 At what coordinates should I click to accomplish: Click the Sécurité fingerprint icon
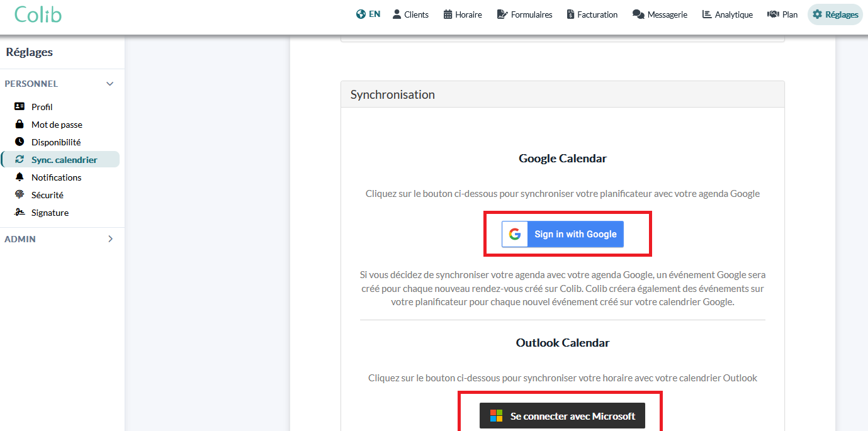point(20,194)
